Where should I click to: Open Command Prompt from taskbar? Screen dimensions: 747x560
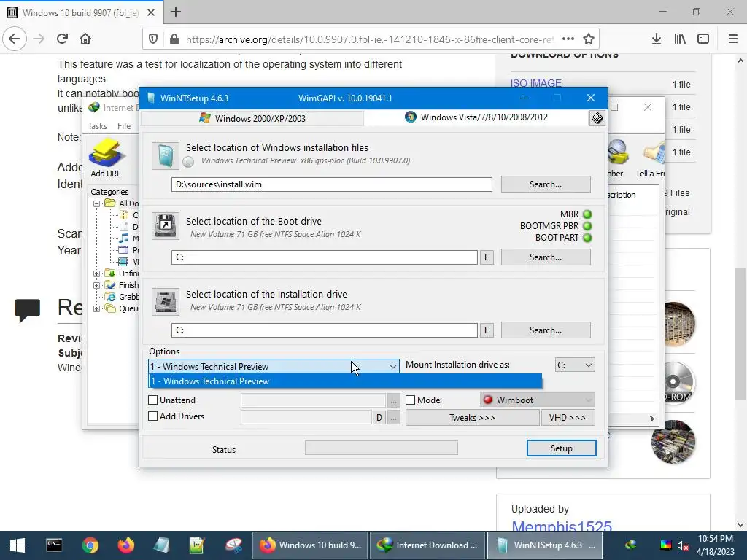point(54,545)
